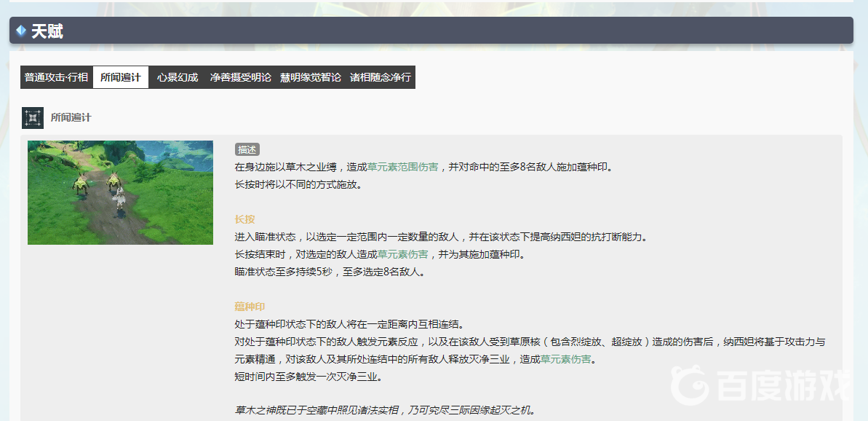Viewport: 868px width, 421px height.
Task: Click the 蕴种印 subsection heading
Action: (250, 307)
